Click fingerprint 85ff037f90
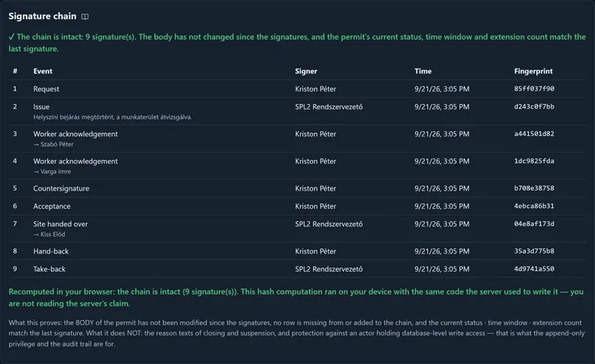Image resolution: width=595 pixels, height=364 pixels. 534,88
